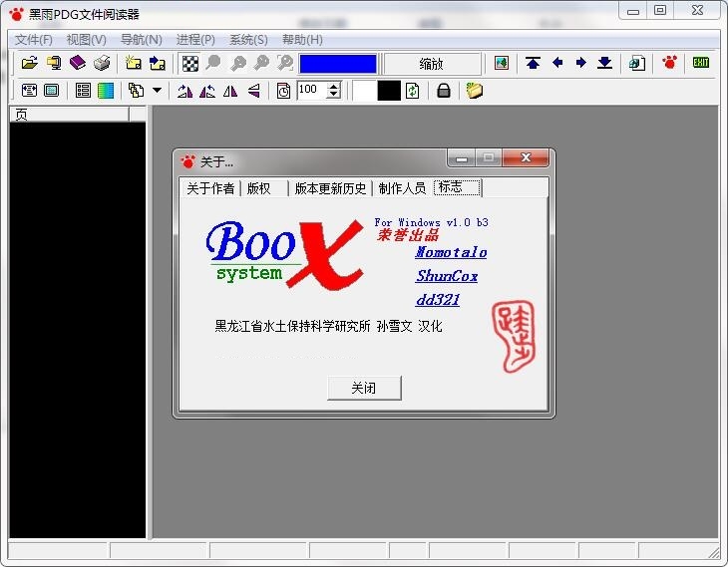Close the 关于... dialog with X button
The width and height of the screenshot is (728, 567).
pos(526,157)
